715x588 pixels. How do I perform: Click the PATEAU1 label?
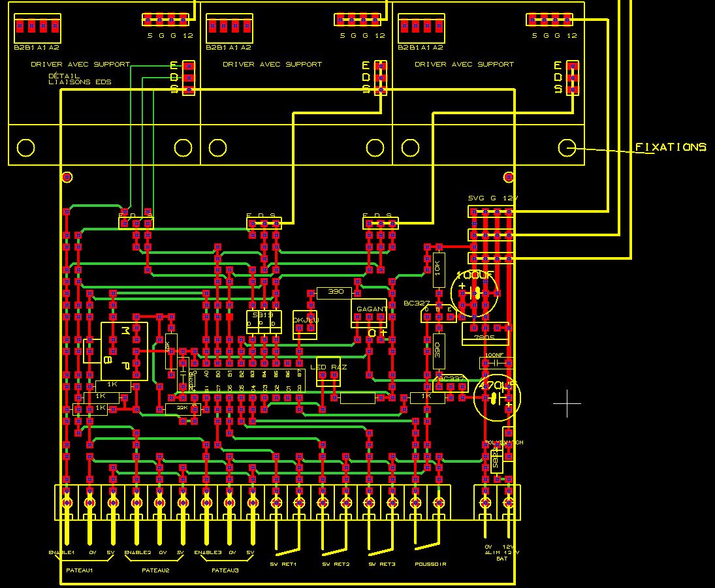[80, 570]
